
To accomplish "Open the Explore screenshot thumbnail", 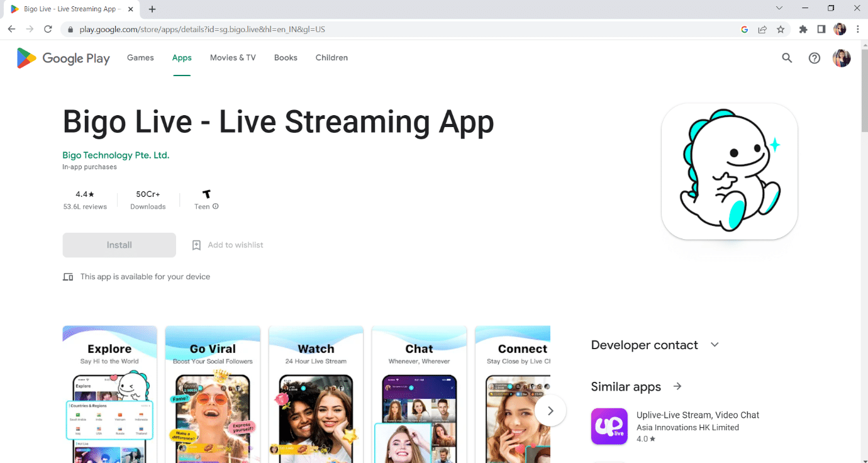I will (x=109, y=394).
